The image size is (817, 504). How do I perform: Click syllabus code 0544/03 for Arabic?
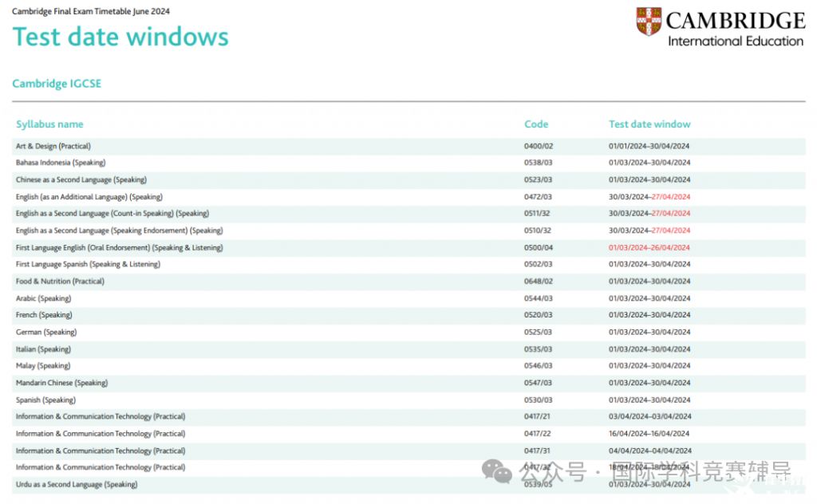538,298
